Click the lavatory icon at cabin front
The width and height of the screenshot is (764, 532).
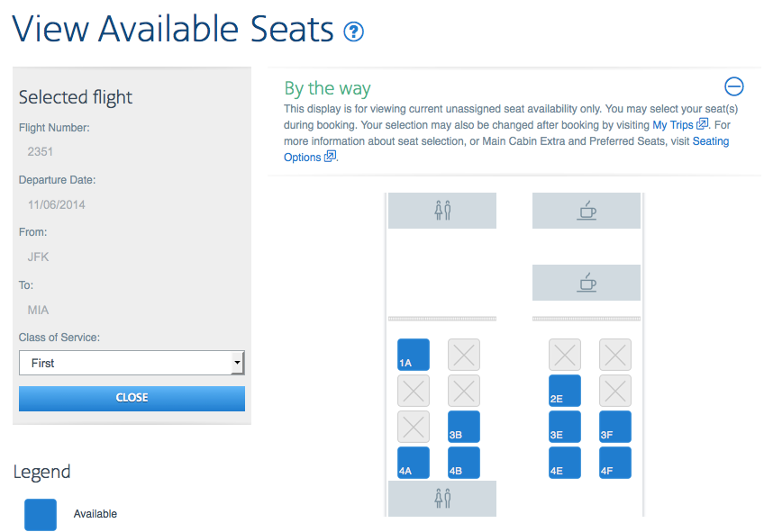tap(441, 210)
